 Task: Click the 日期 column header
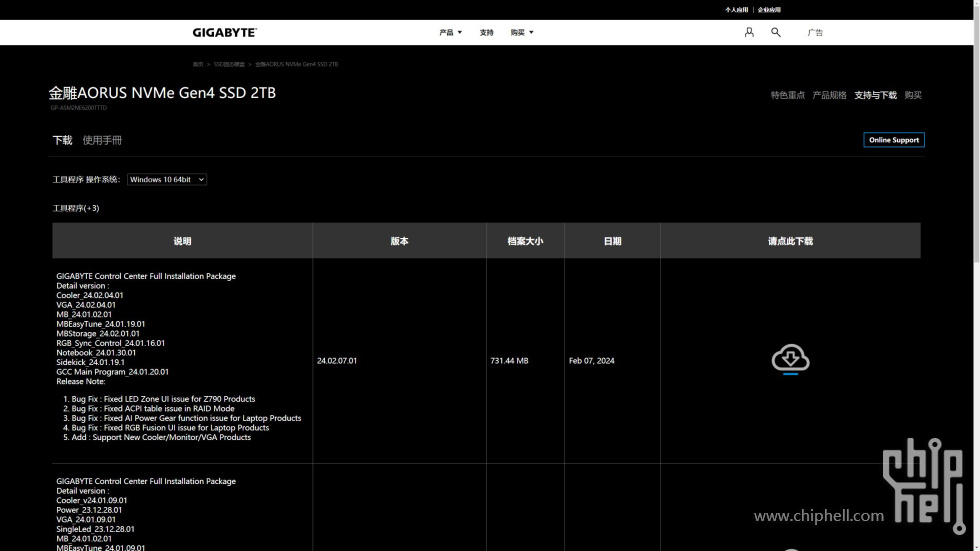612,241
